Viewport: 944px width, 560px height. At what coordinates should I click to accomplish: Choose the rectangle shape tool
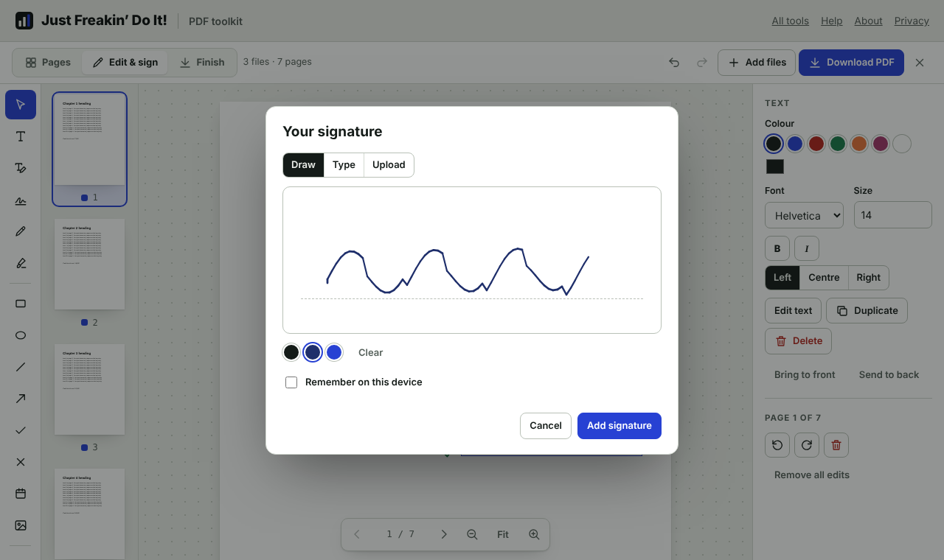pos(21,304)
